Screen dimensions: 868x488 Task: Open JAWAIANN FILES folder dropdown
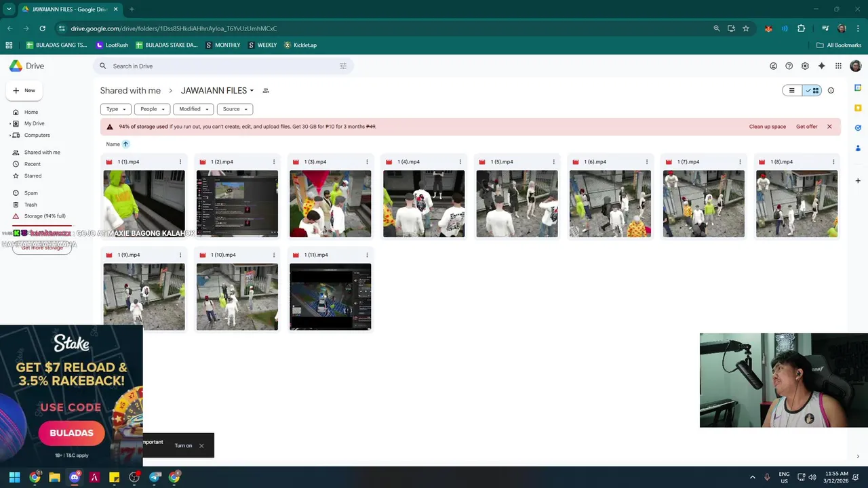[x=218, y=90]
